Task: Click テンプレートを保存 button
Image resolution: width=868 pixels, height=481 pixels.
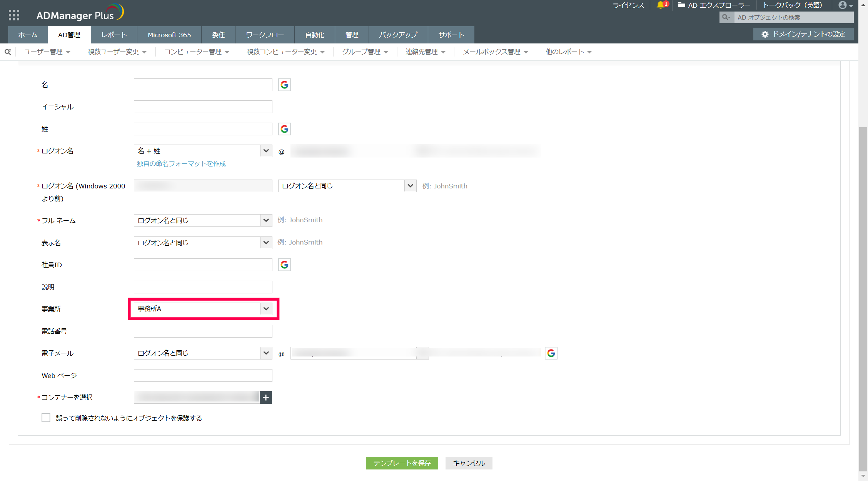Action: (x=402, y=463)
